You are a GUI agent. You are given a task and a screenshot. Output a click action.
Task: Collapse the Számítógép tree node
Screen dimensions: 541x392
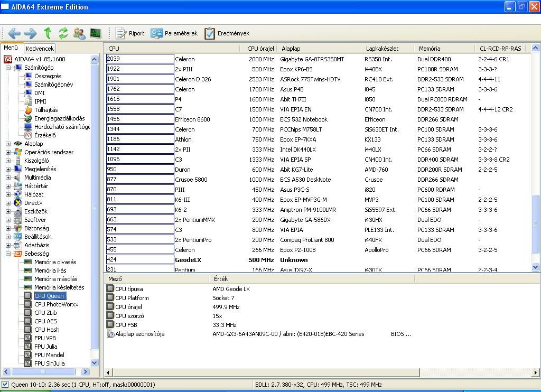coord(8,68)
